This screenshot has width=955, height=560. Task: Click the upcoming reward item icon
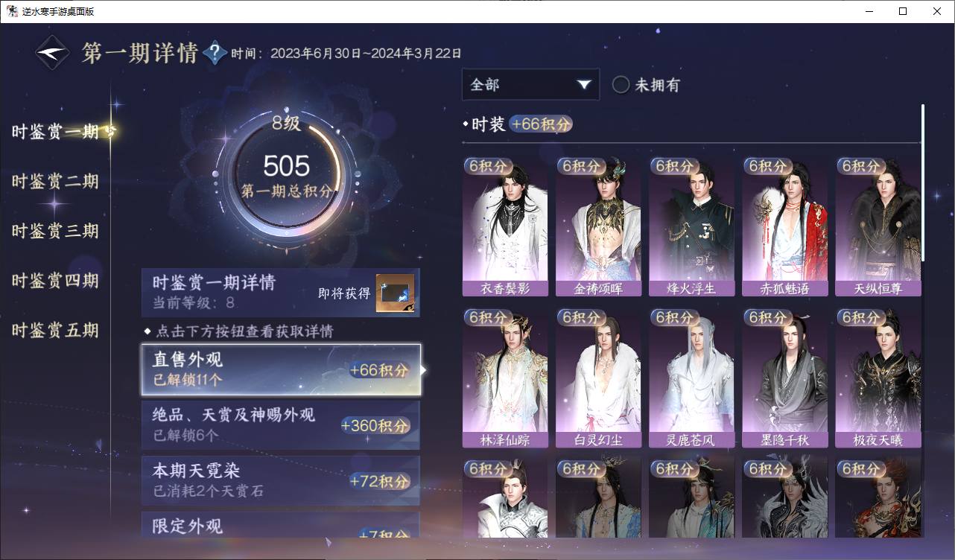coord(395,293)
